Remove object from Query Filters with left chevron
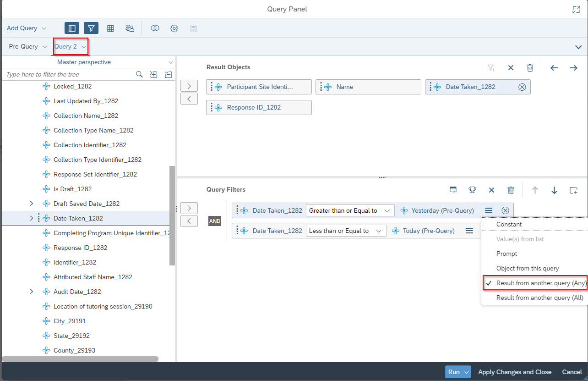Screen dimensions: 588x381 tap(189, 221)
